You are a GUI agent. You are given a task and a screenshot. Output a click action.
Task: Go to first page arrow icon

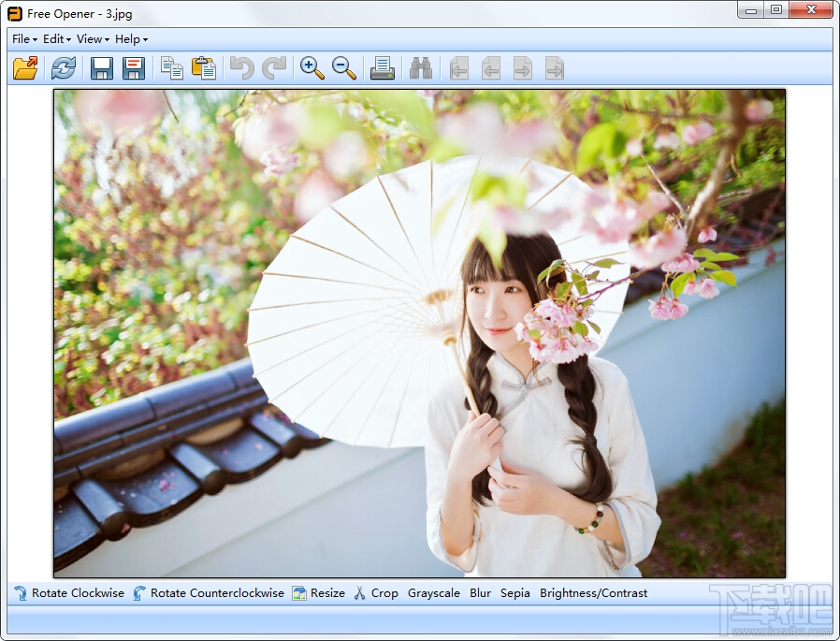pos(459,68)
